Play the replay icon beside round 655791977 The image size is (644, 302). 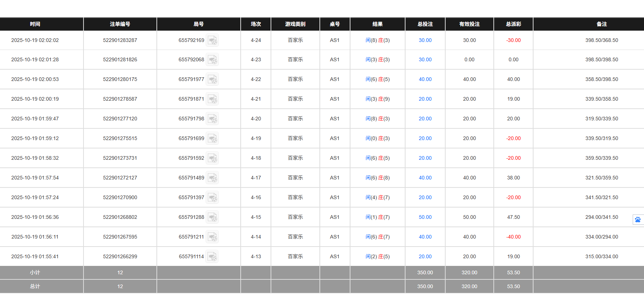pyautogui.click(x=213, y=79)
